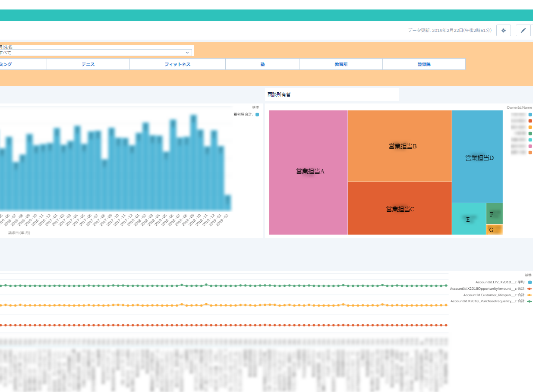Click the pink swatch in OwnerId.Name legend
The image size is (533, 392).
click(530, 146)
